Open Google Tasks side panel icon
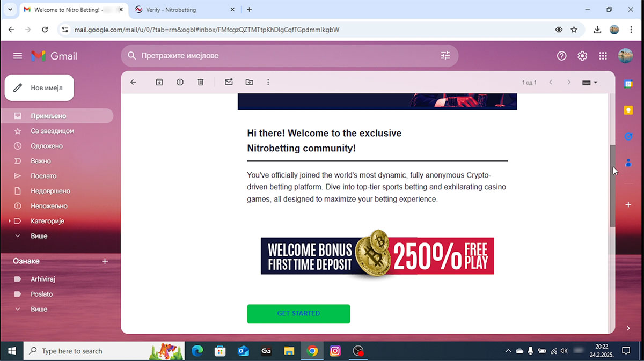 pyautogui.click(x=628, y=136)
